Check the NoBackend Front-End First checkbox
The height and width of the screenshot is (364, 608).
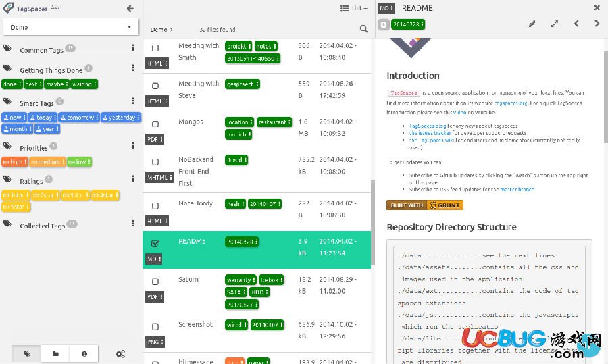tap(155, 161)
